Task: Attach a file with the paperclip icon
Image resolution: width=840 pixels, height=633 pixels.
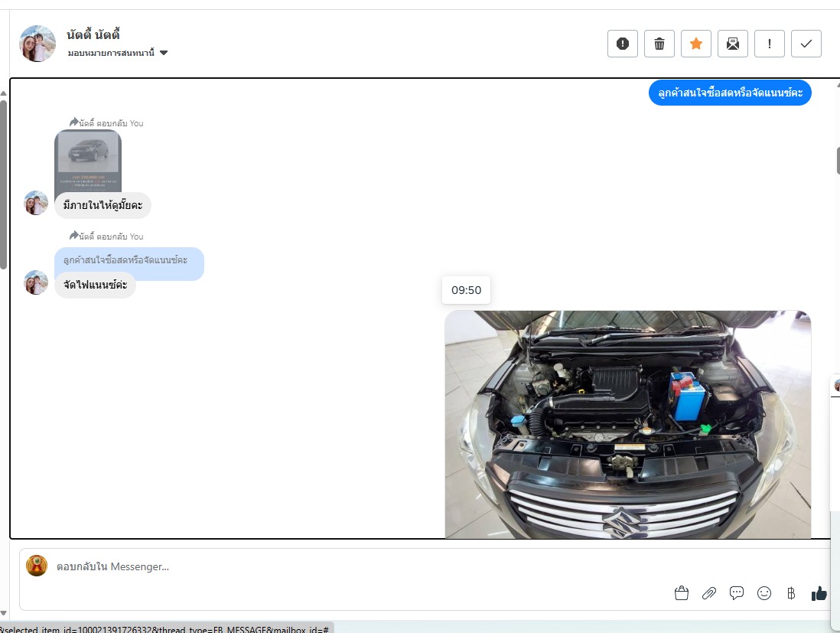Action: (x=709, y=593)
